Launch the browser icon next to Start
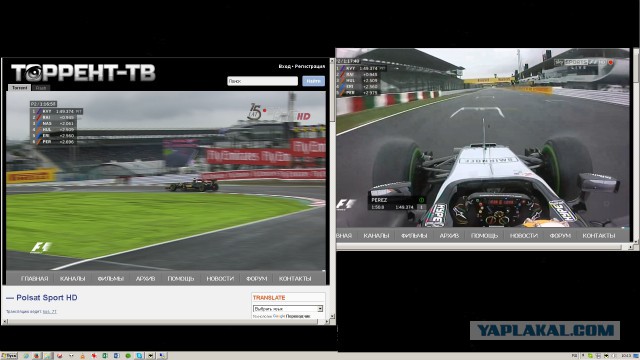 26,356
